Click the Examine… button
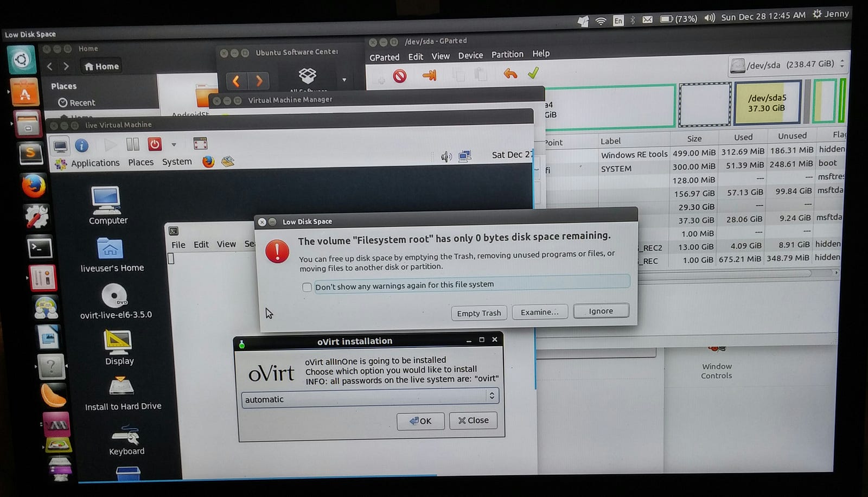This screenshot has width=868, height=497. tap(540, 312)
